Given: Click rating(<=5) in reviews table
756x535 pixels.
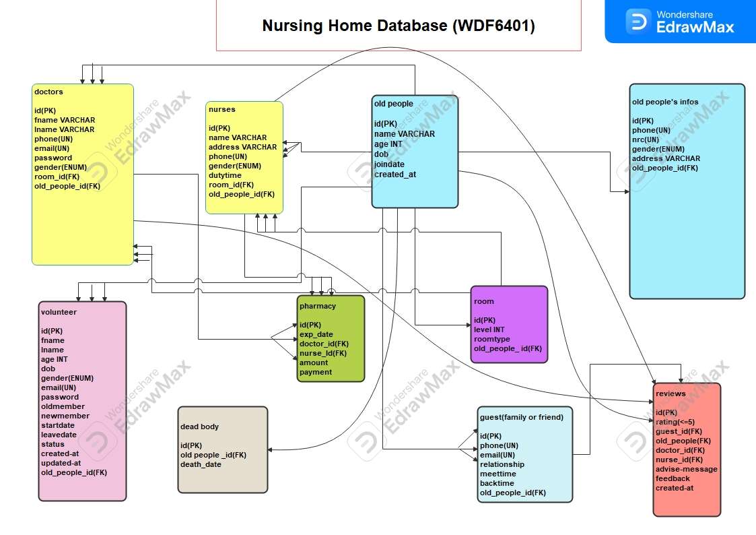Looking at the screenshot, I should (x=675, y=422).
